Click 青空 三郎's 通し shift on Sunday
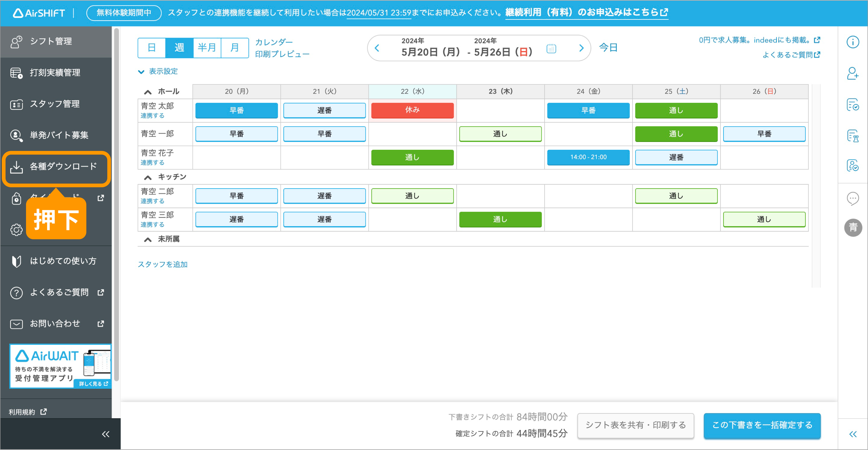Viewport: 868px width, 450px height. pyautogui.click(x=764, y=219)
